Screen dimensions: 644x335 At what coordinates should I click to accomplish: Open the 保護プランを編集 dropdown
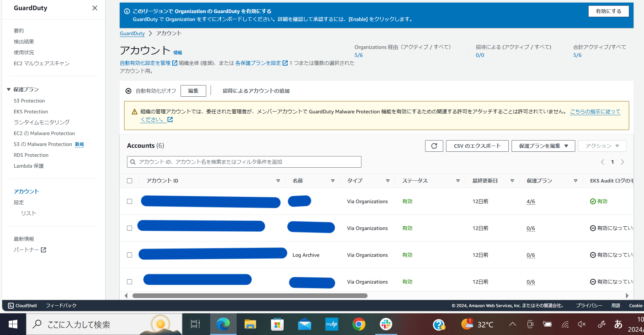click(x=543, y=146)
